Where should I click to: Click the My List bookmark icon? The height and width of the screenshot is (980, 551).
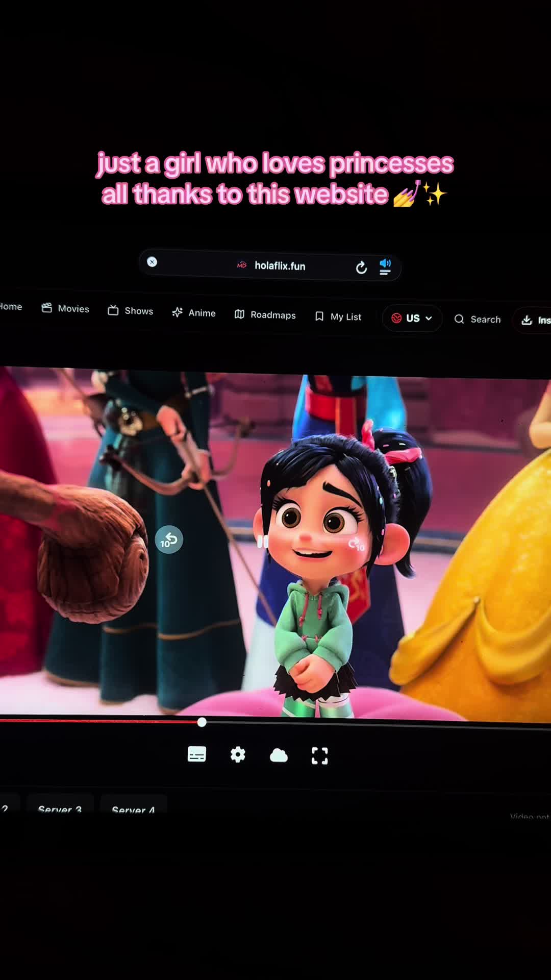(319, 316)
